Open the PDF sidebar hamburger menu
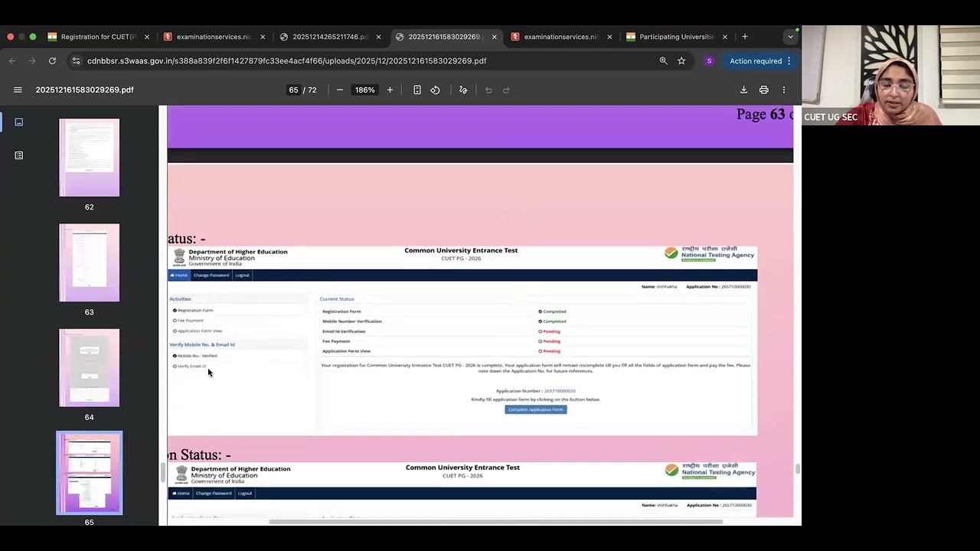Image resolution: width=980 pixels, height=551 pixels. point(18,90)
